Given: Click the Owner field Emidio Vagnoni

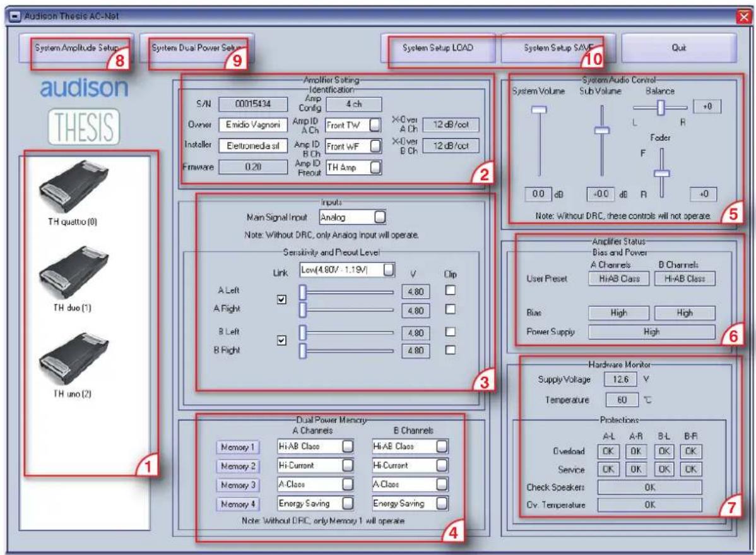Looking at the screenshot, I should 253,124.
